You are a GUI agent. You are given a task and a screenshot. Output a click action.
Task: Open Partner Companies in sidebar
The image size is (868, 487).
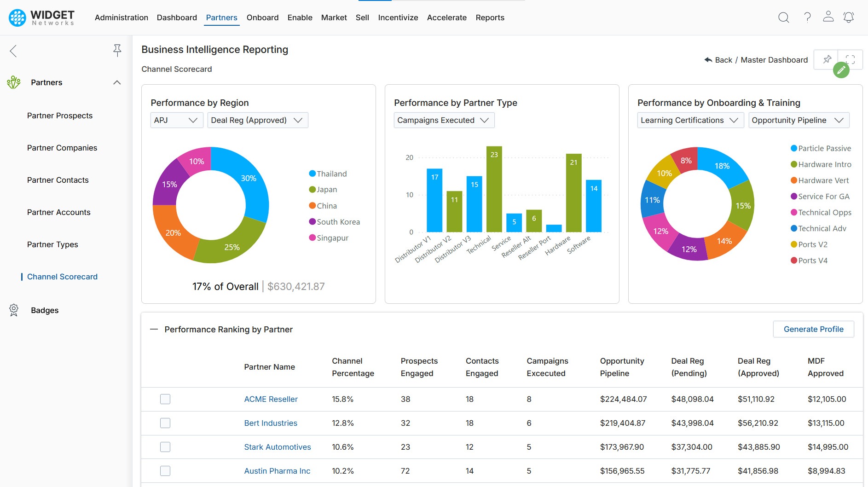62,148
